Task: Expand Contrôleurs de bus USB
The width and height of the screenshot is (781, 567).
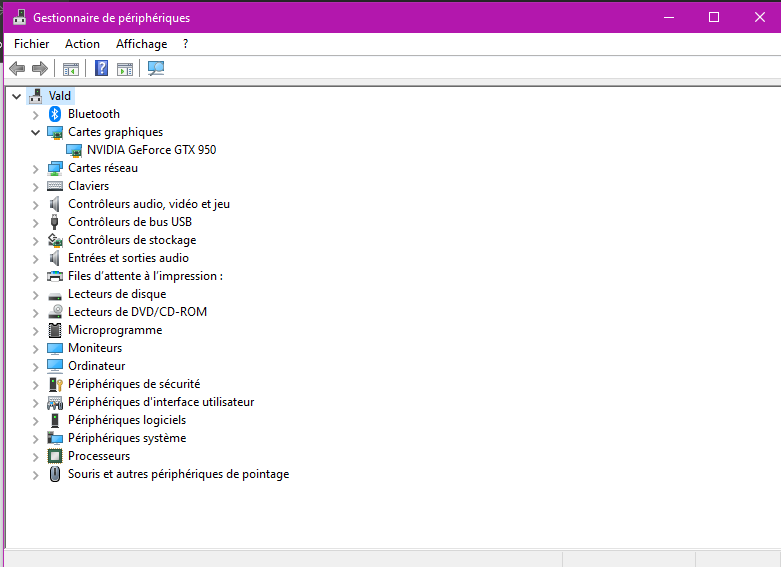Action: [35, 223]
